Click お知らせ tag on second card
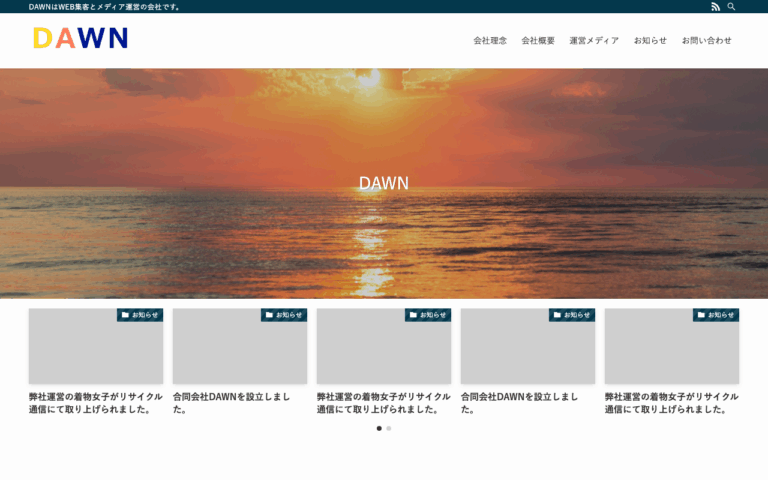Screen dimensions: 768x480 pyautogui.click(x=284, y=315)
